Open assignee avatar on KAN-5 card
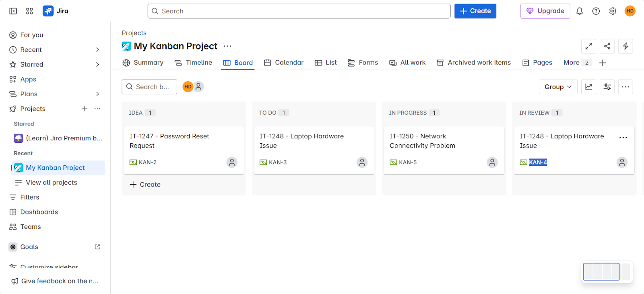 click(492, 162)
